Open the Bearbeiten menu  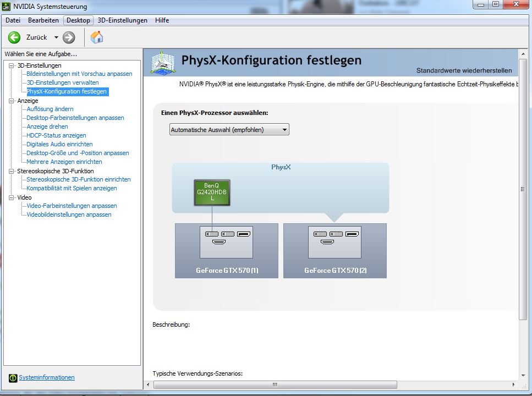[x=43, y=20]
